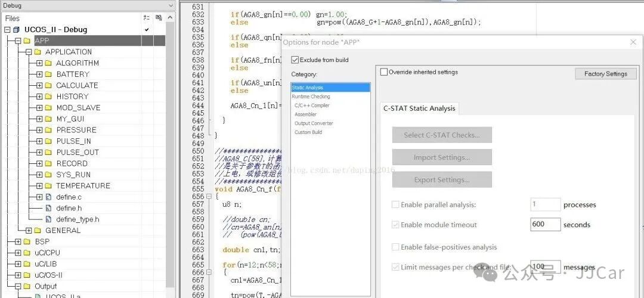Enable Override inherited settings checkbox
The image size is (644, 298).
pos(384,72)
